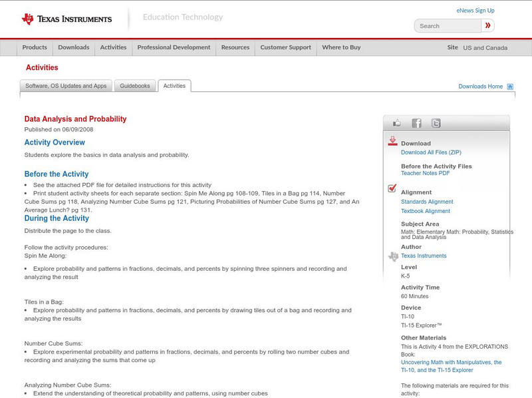Open the Customer Support menu
The width and height of the screenshot is (532, 398).
(x=285, y=47)
